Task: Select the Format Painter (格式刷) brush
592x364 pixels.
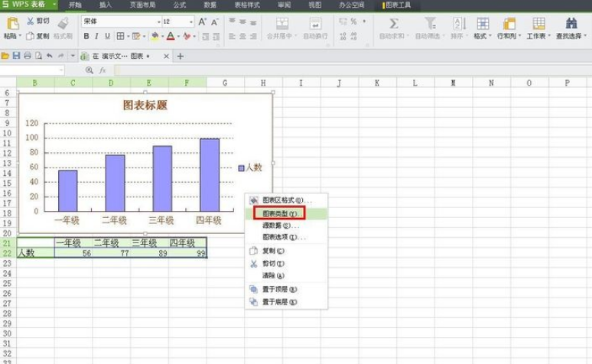Action: [63, 24]
